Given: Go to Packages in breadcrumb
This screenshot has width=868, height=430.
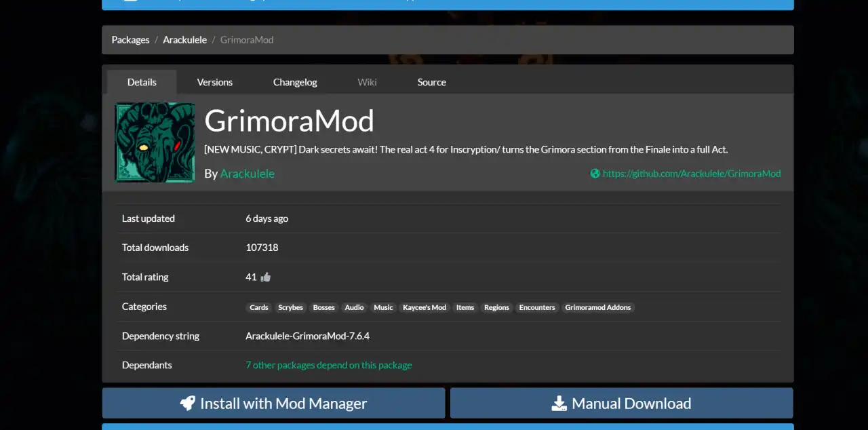Looking at the screenshot, I should tap(130, 40).
